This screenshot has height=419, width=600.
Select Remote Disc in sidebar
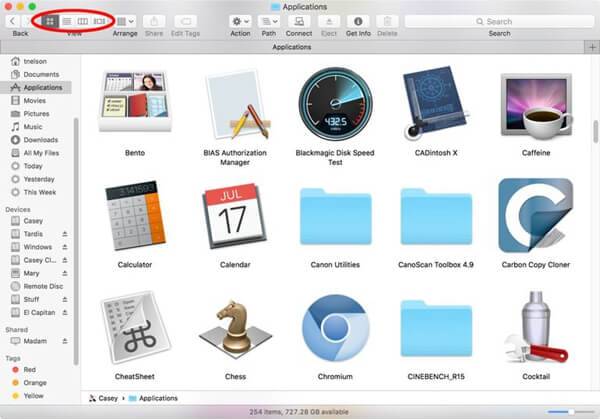(36, 286)
